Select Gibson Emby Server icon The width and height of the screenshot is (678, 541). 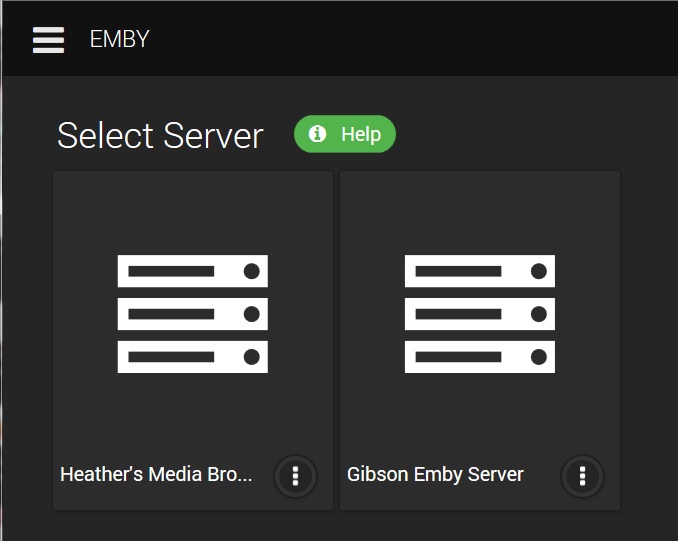pyautogui.click(x=480, y=314)
